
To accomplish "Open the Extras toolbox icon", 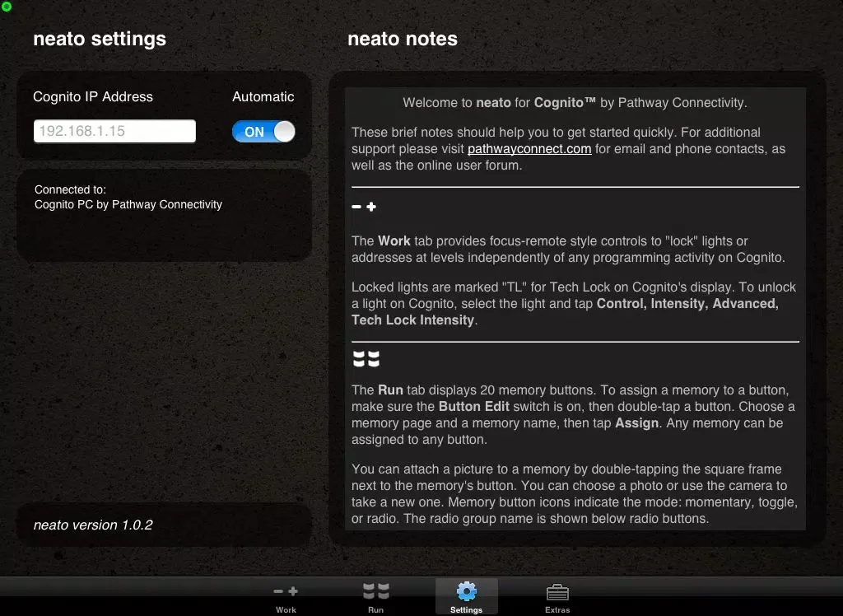I will click(x=557, y=592).
